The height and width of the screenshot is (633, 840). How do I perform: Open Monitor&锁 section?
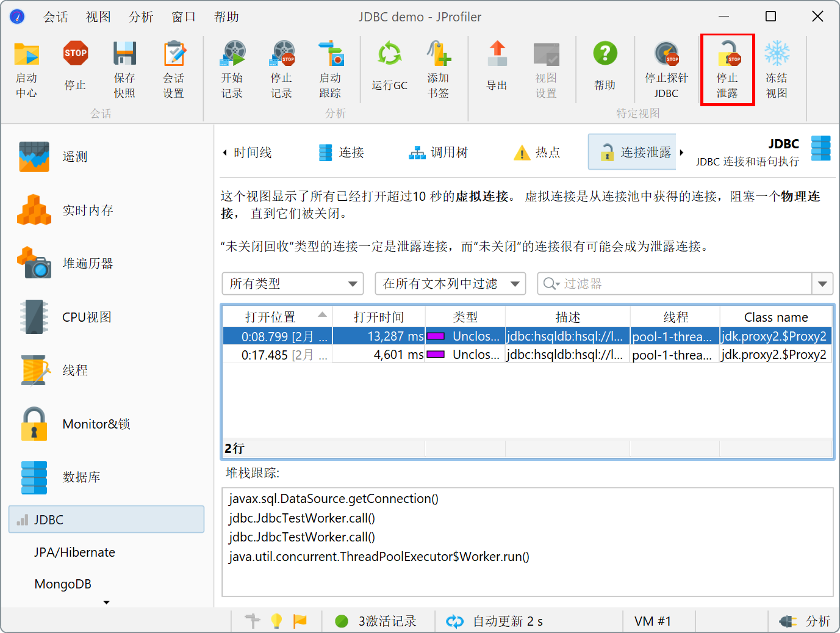pos(107,424)
